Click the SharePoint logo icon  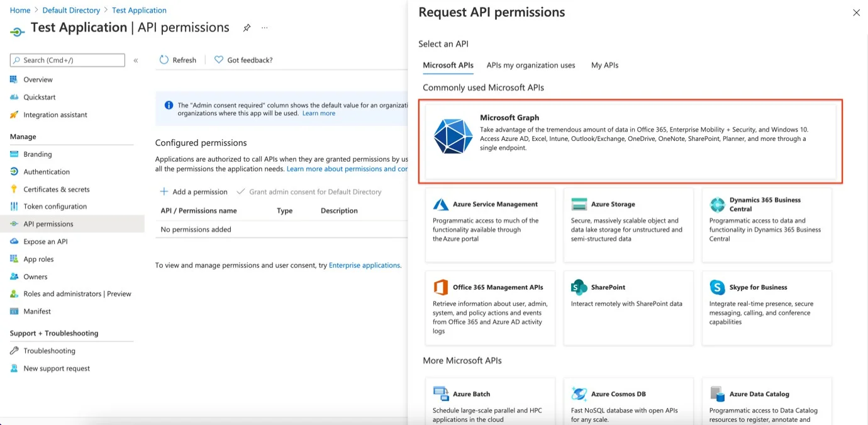[579, 287]
